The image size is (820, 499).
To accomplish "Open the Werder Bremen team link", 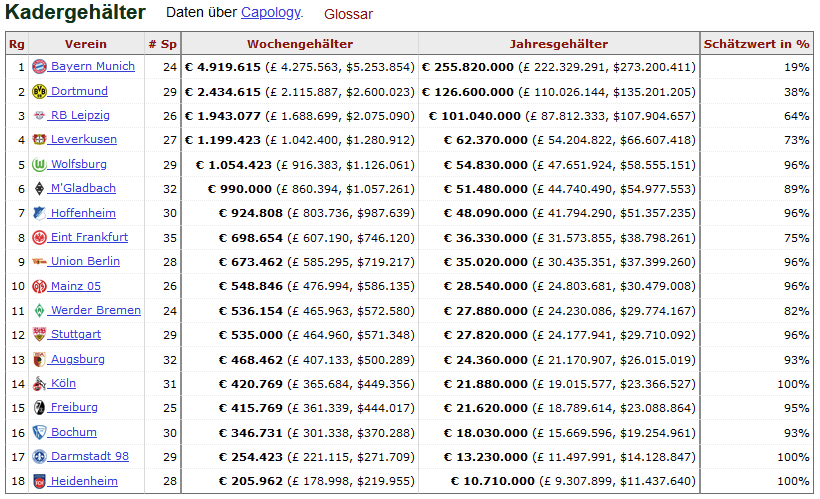I will (x=96, y=310).
